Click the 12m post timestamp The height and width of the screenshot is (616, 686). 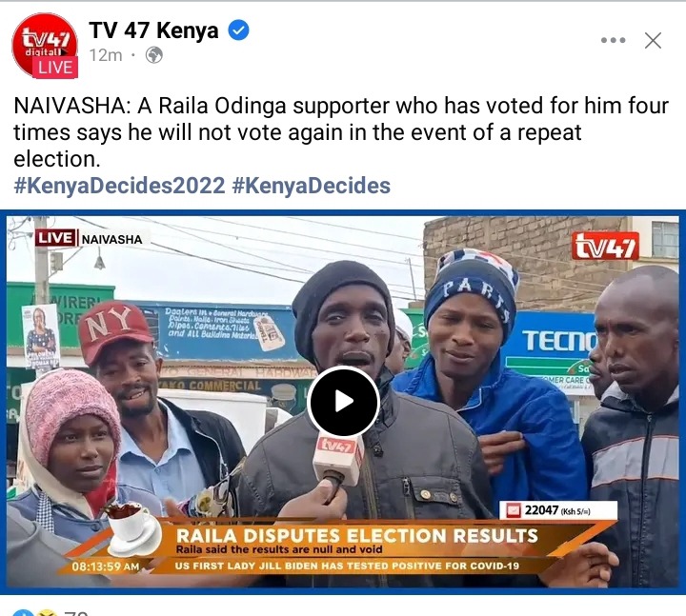point(106,55)
